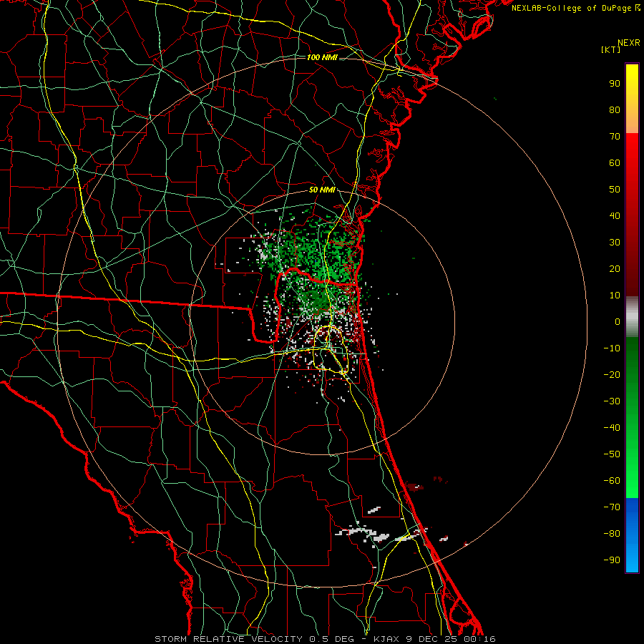Click the -30 value on velocity scale
The width and height of the screenshot is (644, 644).
tap(612, 401)
